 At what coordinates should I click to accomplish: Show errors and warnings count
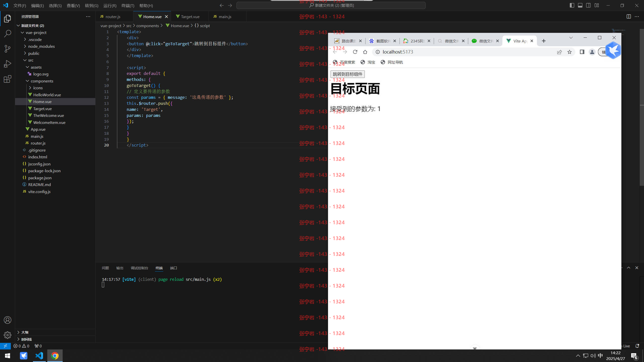click(x=21, y=346)
